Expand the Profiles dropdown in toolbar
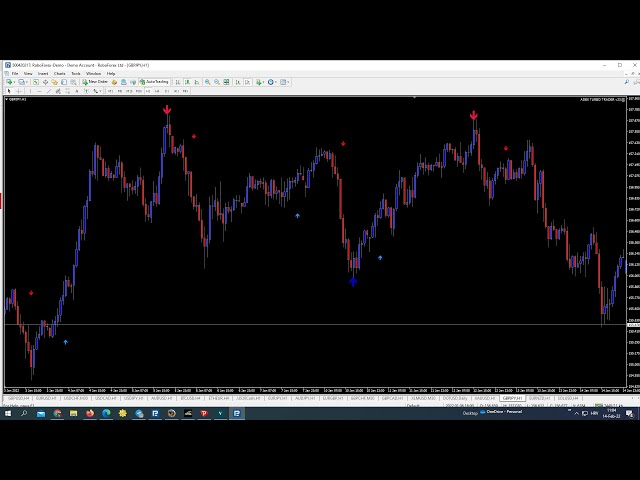Image resolution: width=640 pixels, height=480 pixels. 28,82
